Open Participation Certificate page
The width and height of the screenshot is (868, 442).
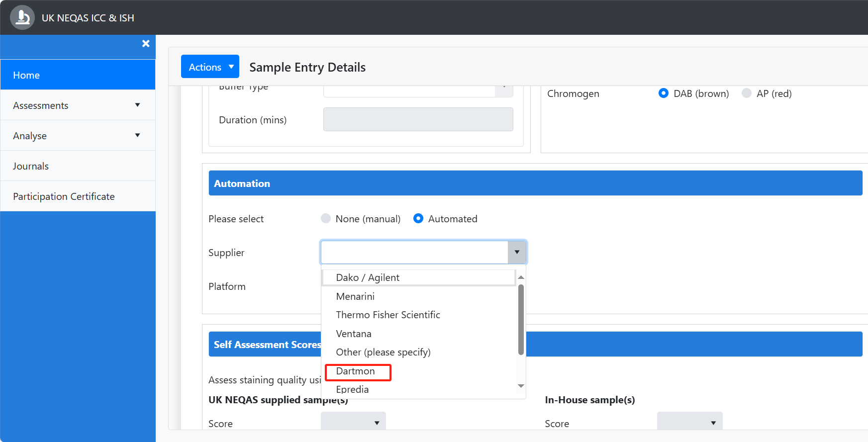(x=78, y=196)
